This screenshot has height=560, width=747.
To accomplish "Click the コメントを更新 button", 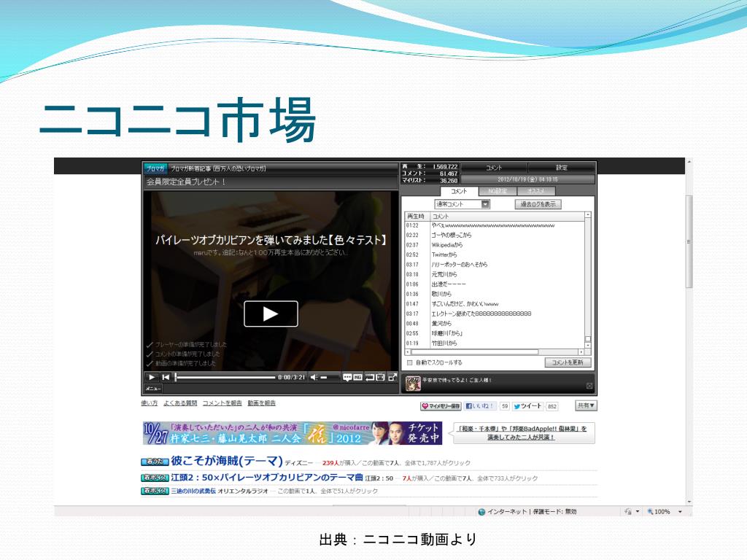I will [568, 362].
